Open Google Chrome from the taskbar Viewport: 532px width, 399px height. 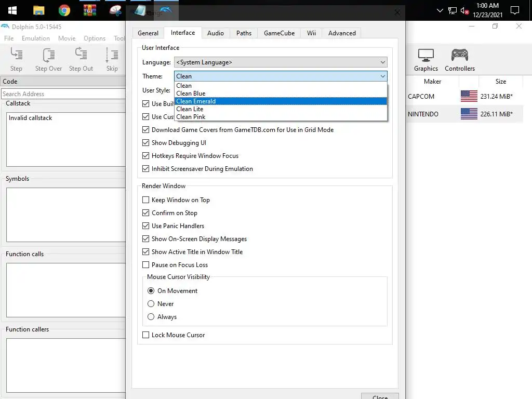click(64, 10)
